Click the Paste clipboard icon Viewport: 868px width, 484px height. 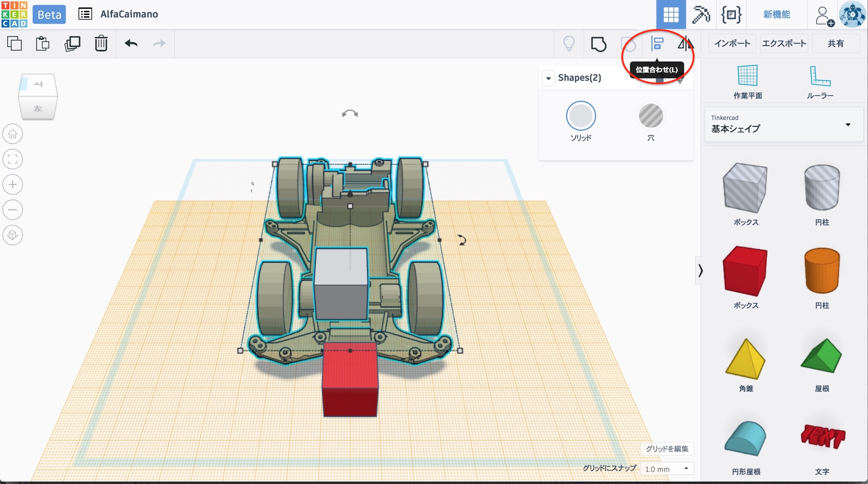coord(42,43)
